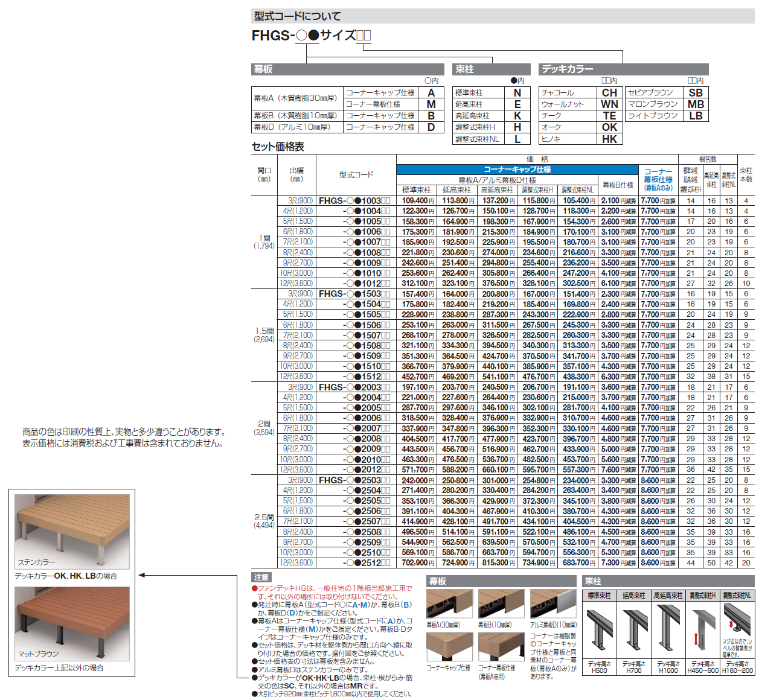Click the ステンカラー deck photo

72,532
